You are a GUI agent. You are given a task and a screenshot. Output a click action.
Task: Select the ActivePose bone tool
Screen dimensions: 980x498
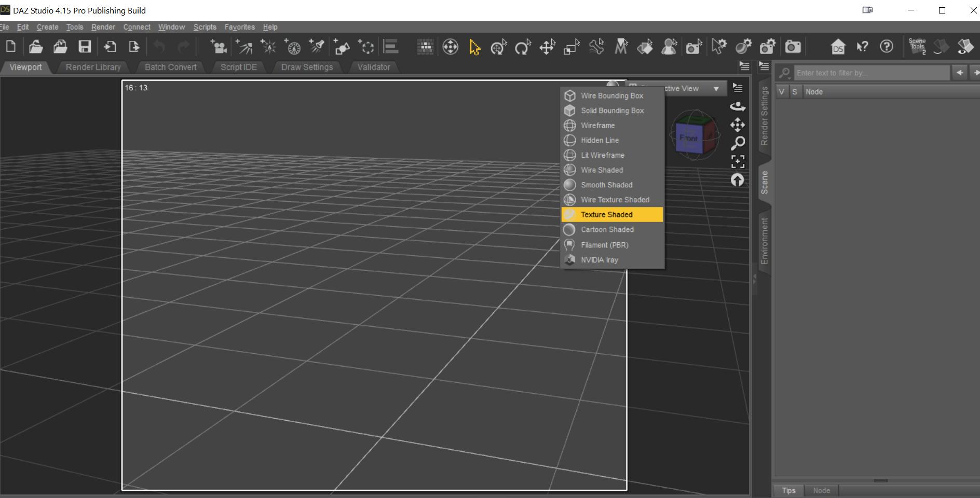point(596,47)
